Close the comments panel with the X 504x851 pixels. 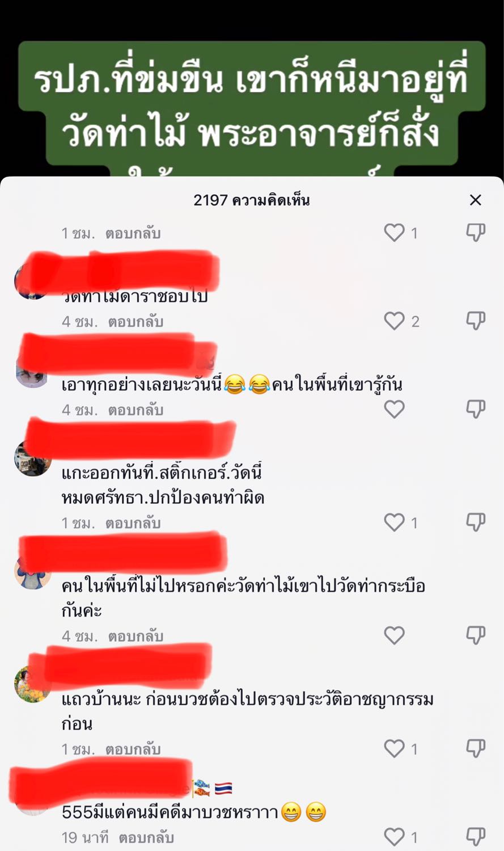475,200
